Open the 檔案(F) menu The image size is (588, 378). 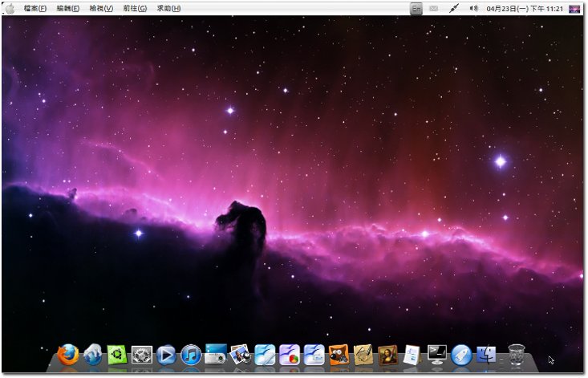pos(34,8)
